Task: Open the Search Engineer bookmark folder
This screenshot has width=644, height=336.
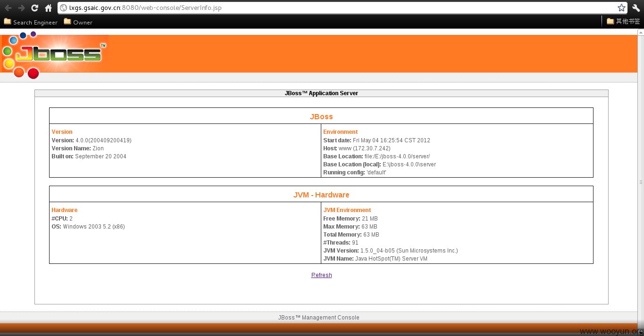Action: 31,22
